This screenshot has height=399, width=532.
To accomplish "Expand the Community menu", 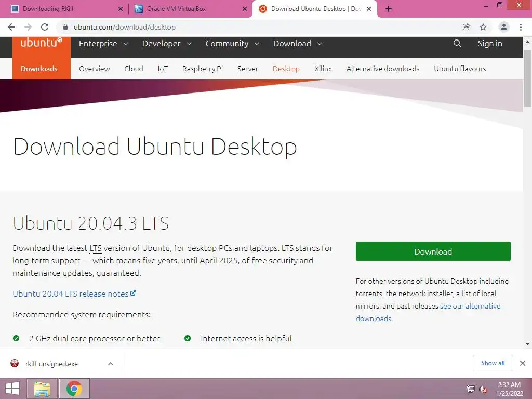I will pos(232,44).
